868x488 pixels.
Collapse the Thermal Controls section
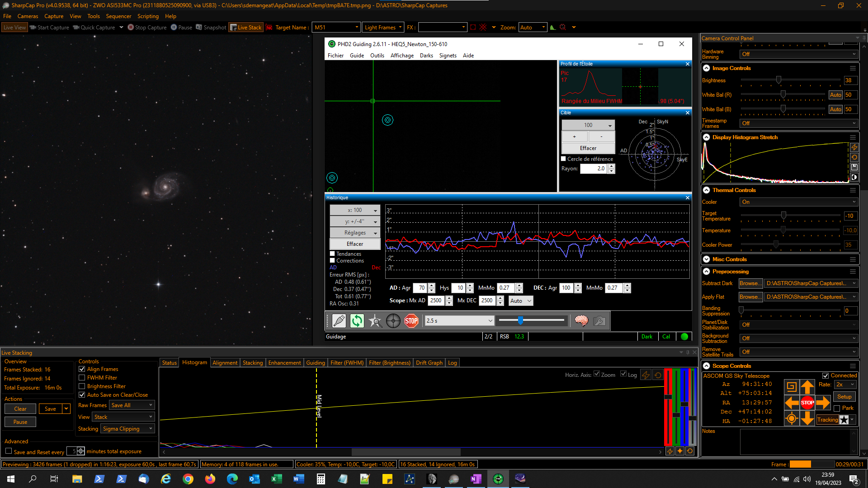tap(707, 190)
